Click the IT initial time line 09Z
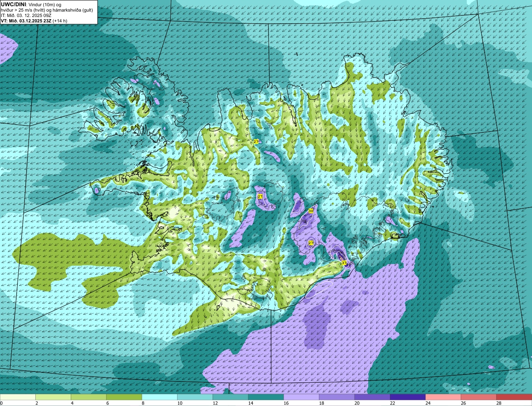 pos(26,15)
